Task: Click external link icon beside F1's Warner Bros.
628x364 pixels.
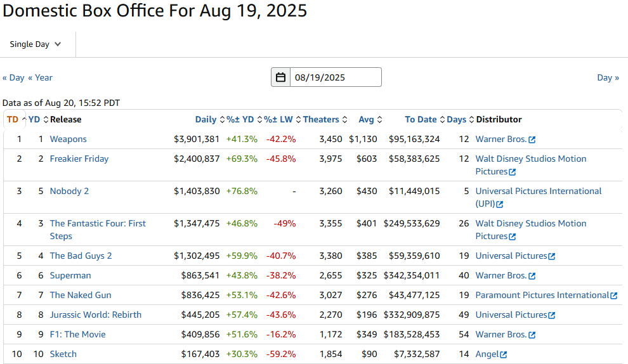Action: tap(532, 335)
